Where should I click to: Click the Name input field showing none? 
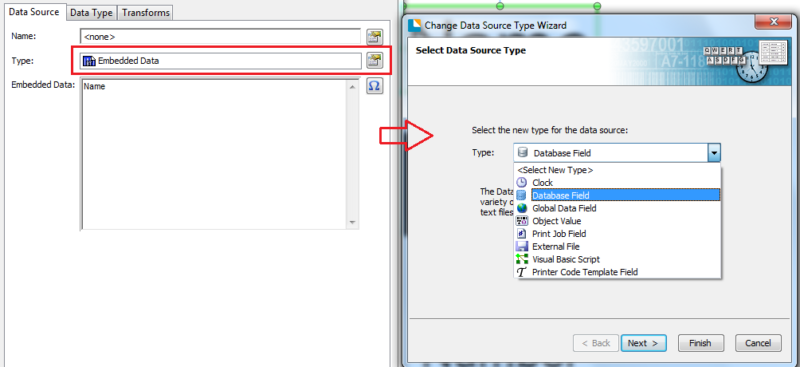220,37
